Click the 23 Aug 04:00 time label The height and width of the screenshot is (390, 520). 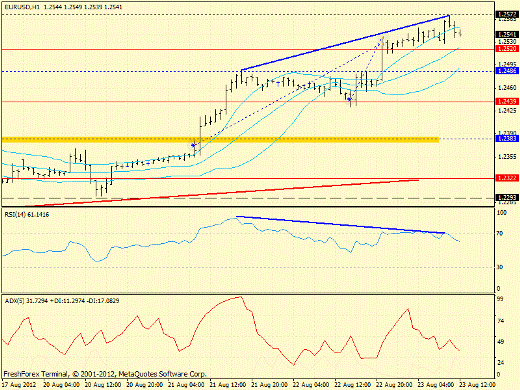436,385
